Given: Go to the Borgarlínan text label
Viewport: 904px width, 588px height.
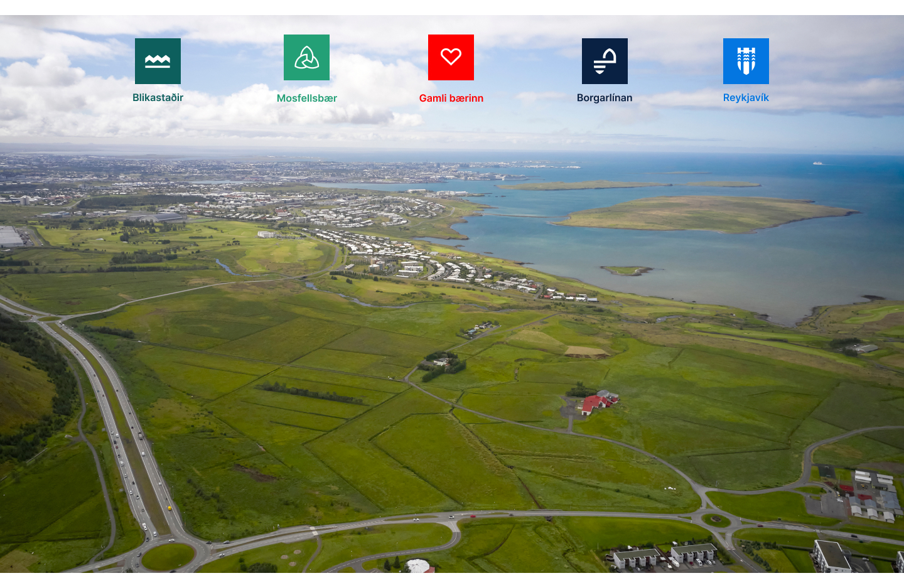Looking at the screenshot, I should coord(605,98).
